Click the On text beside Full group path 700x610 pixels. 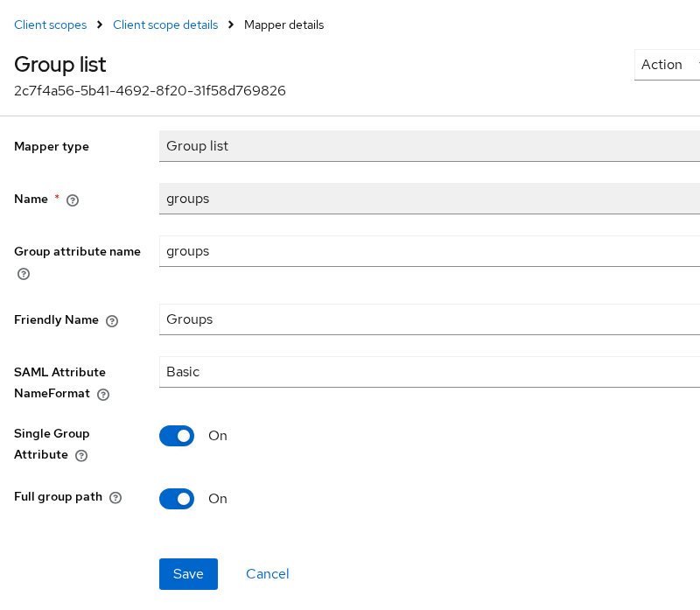[x=218, y=499]
